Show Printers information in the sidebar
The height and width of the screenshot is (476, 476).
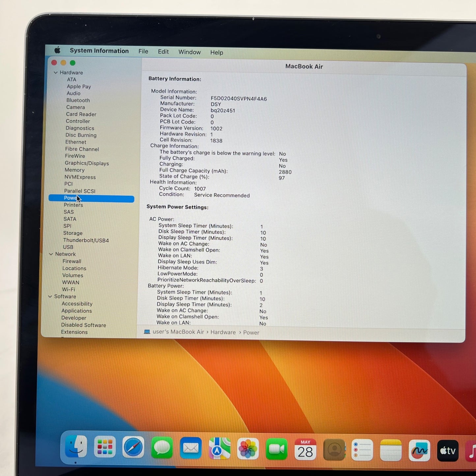[73, 205]
